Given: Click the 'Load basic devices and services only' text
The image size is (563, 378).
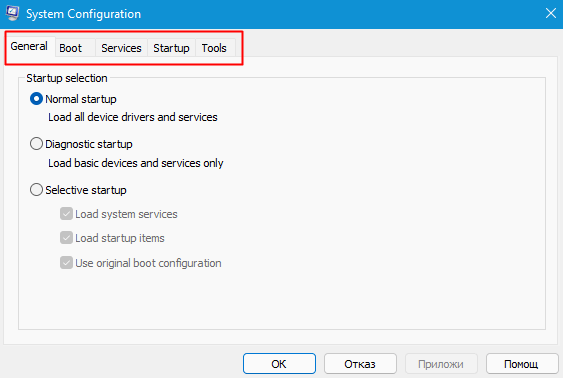Looking at the screenshot, I should point(136,163).
